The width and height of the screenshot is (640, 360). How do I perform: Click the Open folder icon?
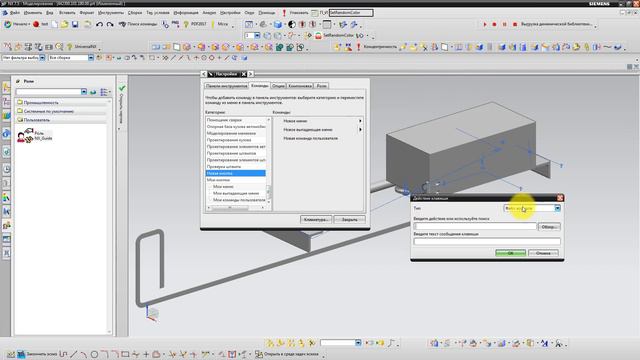click(x=64, y=24)
